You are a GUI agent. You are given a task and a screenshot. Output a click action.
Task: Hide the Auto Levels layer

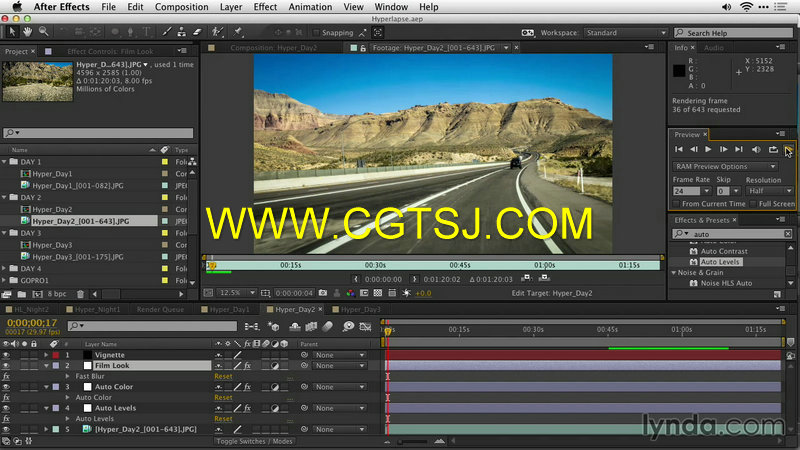pyautogui.click(x=6, y=408)
